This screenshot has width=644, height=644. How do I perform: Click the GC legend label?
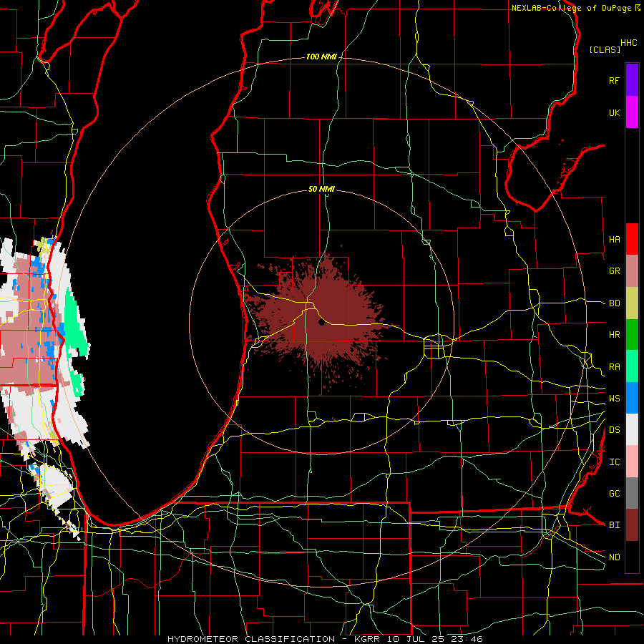click(614, 494)
